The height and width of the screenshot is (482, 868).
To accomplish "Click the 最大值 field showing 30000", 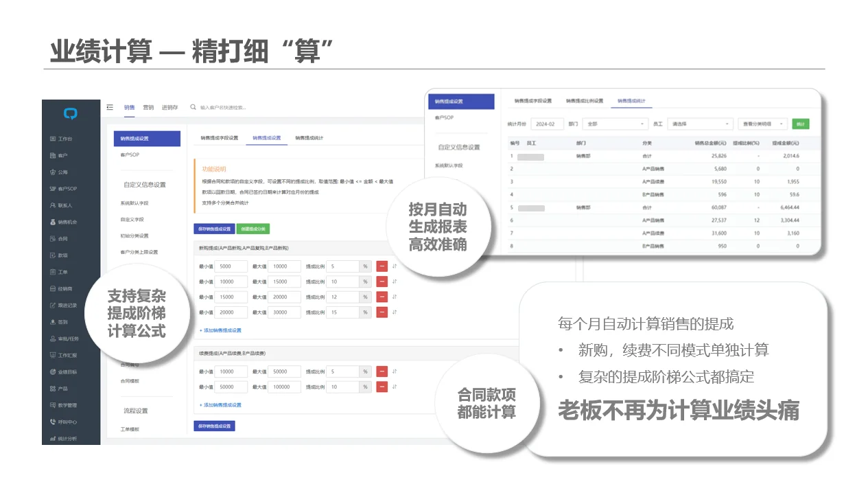I will point(284,312).
